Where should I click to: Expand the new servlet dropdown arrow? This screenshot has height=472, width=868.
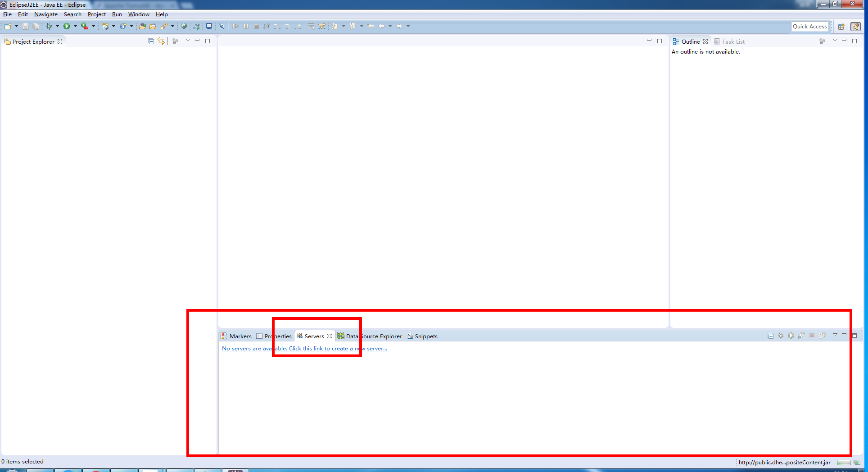point(131,26)
